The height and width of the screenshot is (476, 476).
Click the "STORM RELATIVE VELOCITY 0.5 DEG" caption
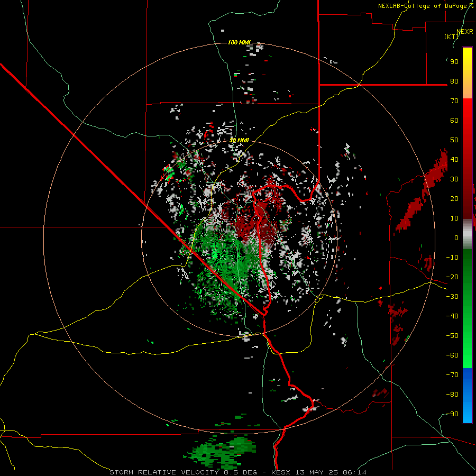tap(183, 472)
